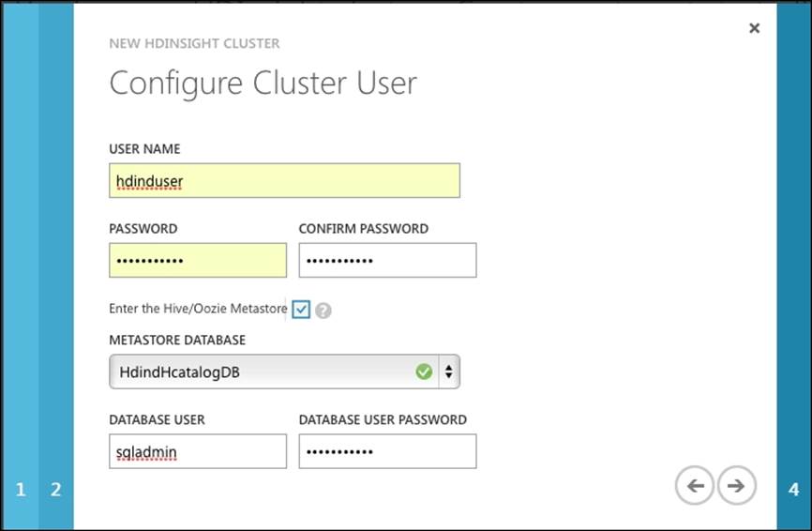Click the 'NEW HDINSIGHT CLUSTER' title text
The image size is (812, 531).
194,43
